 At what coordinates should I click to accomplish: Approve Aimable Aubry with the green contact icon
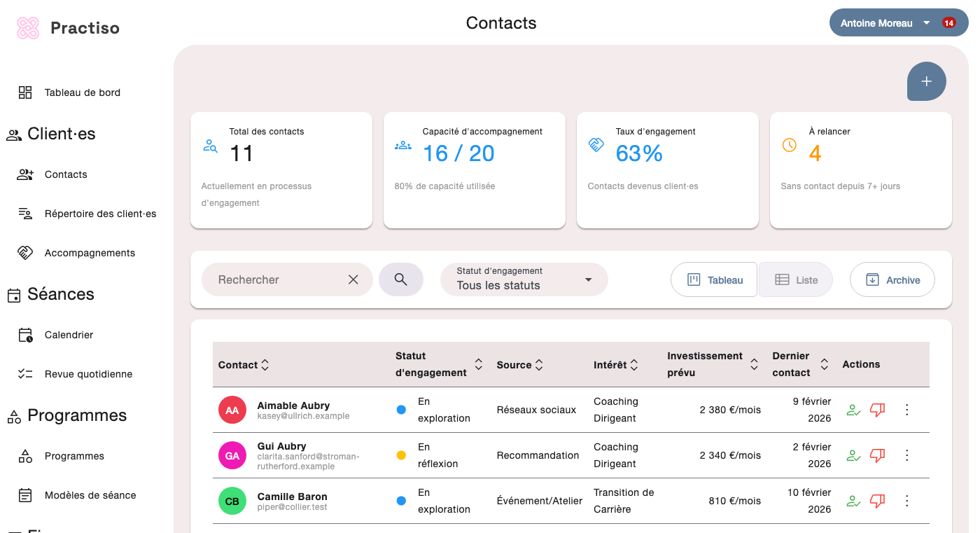853,410
